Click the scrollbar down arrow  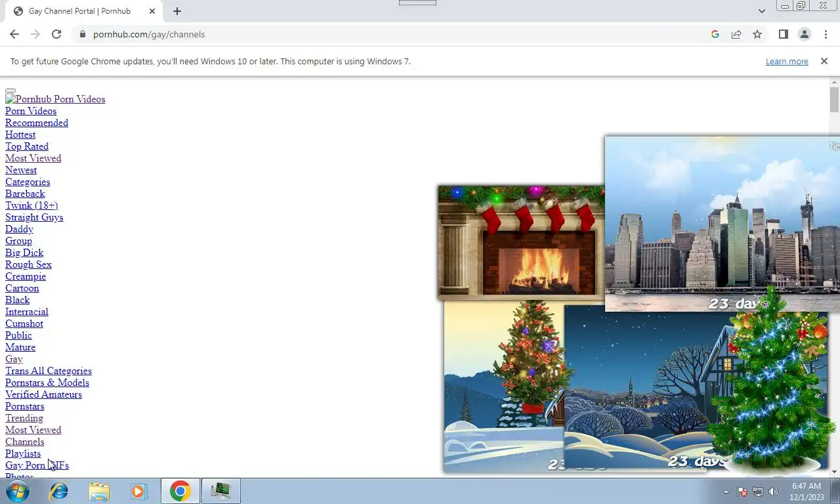pos(835,472)
